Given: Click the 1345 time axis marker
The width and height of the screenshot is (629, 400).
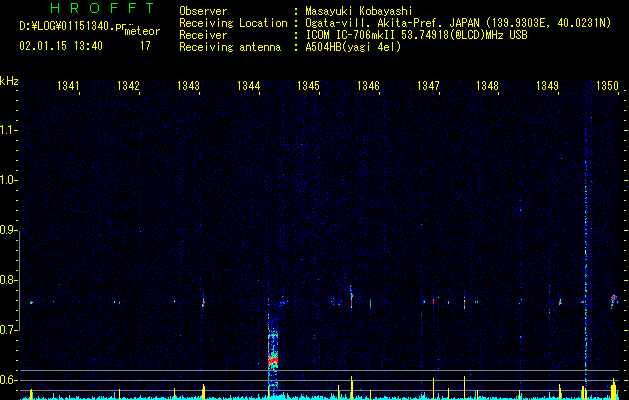Looking at the screenshot, I should click(308, 86).
